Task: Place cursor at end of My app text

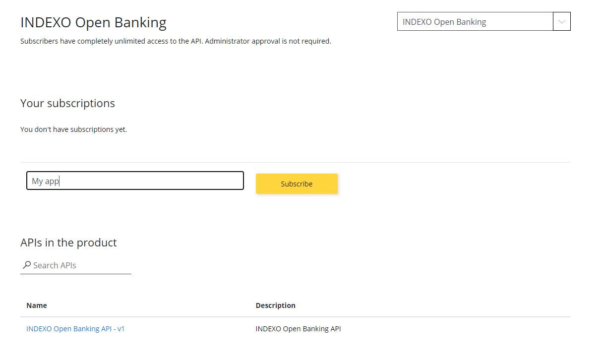Action: (x=60, y=181)
